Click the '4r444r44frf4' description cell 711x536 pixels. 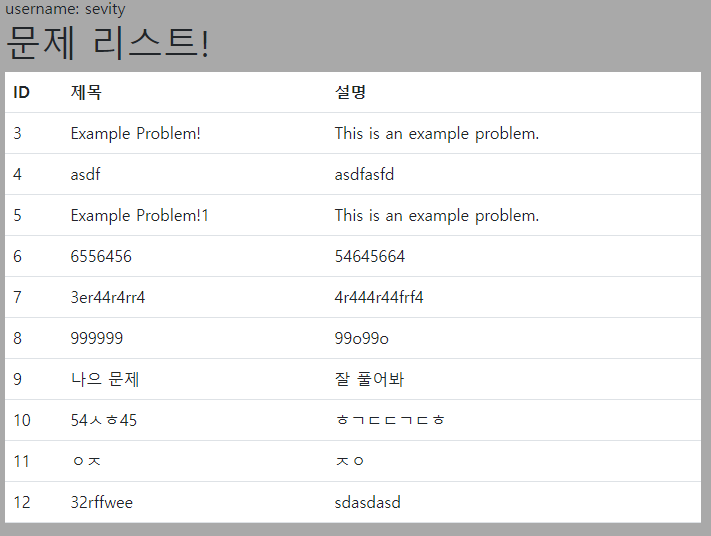click(379, 297)
